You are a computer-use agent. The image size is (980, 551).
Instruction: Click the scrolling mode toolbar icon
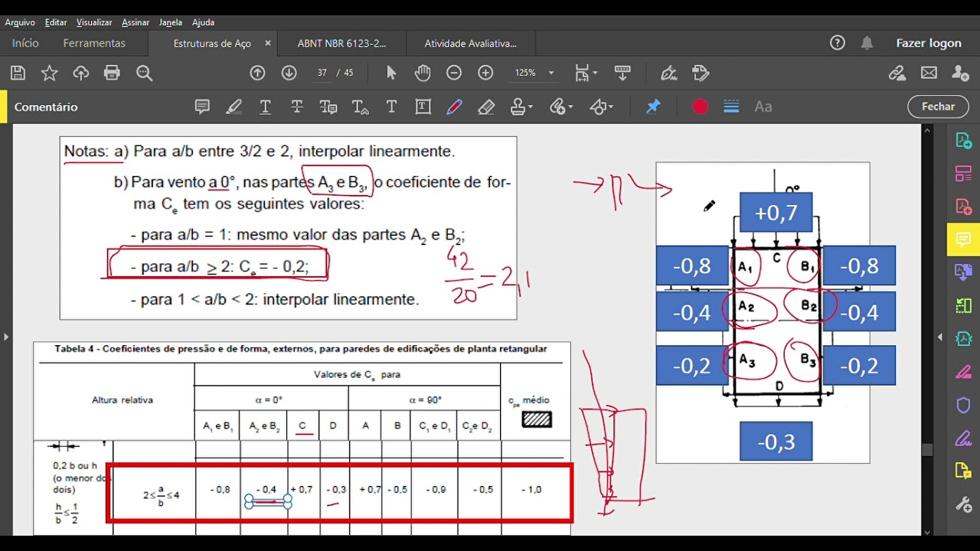622,73
